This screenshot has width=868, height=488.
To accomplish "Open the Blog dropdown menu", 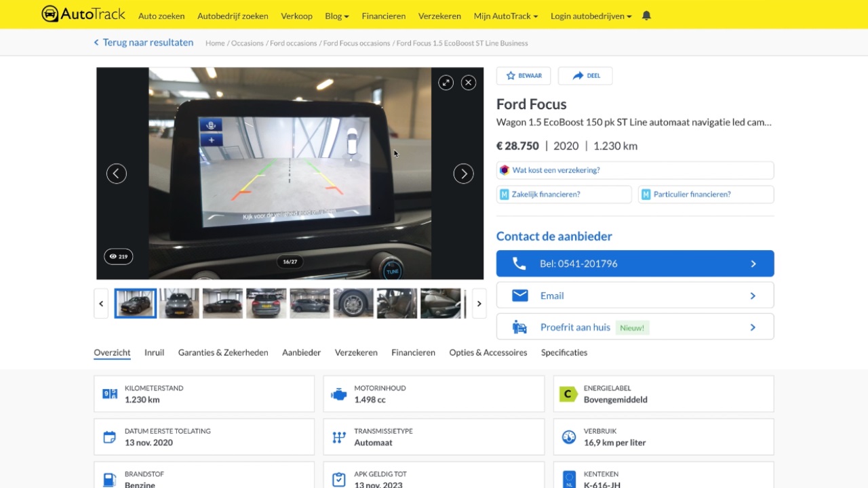I will click(336, 16).
